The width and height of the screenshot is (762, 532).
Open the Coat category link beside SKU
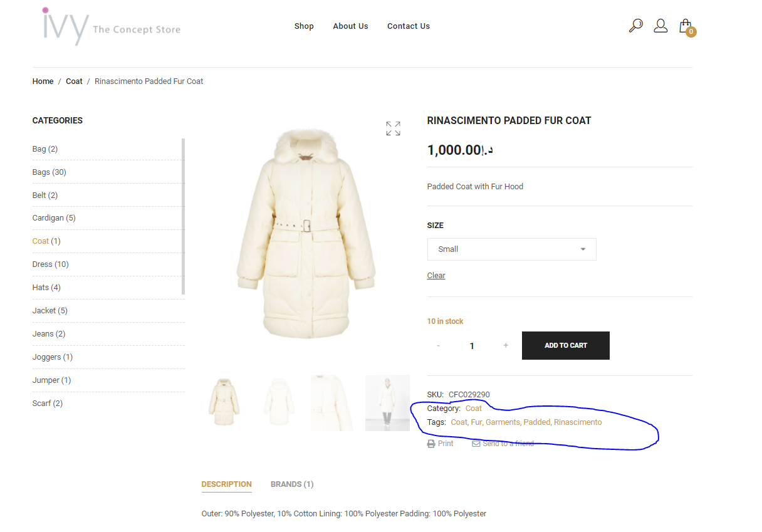point(474,409)
